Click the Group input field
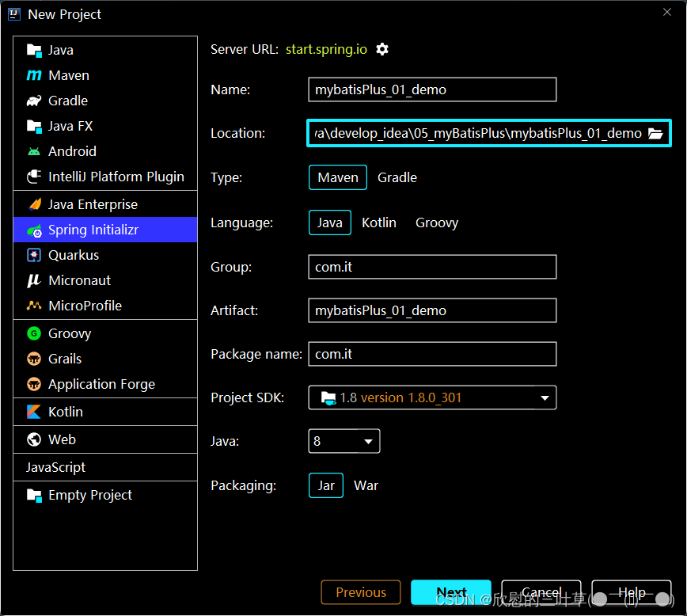The width and height of the screenshot is (687, 616). tap(432, 267)
